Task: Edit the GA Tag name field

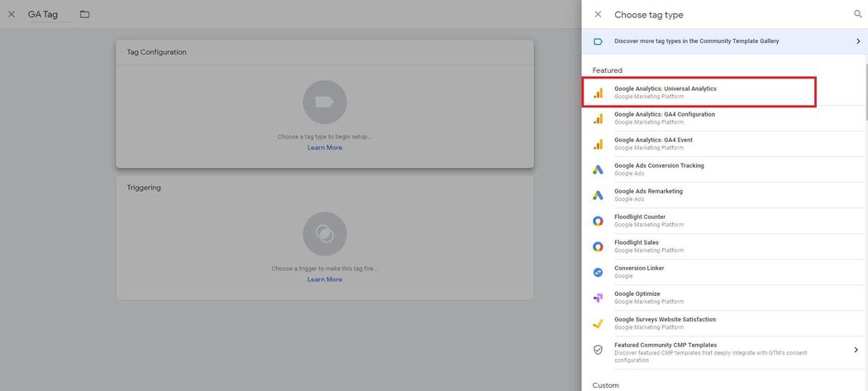Action: [x=50, y=14]
